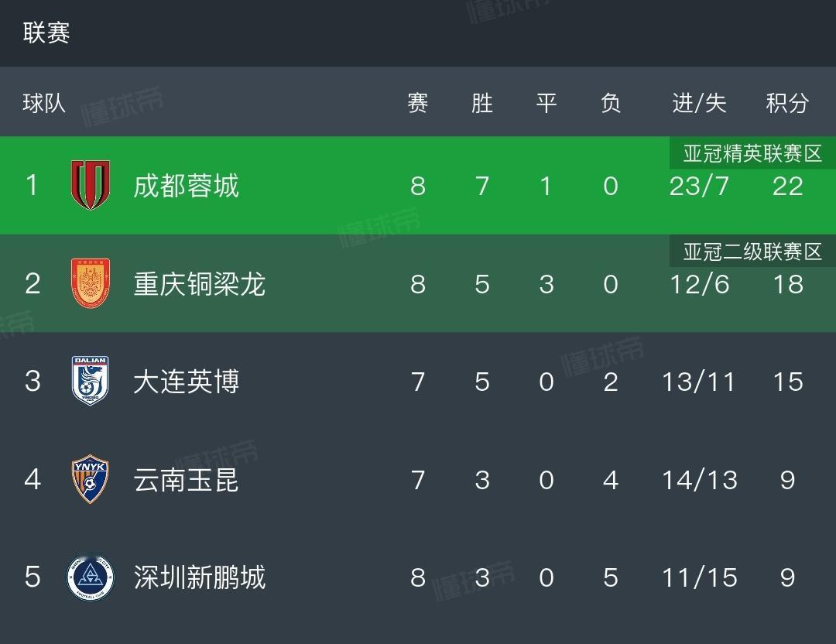The width and height of the screenshot is (836, 644).
Task: Tap the Yunnan Yukun YNYK badge
Action: point(91,479)
